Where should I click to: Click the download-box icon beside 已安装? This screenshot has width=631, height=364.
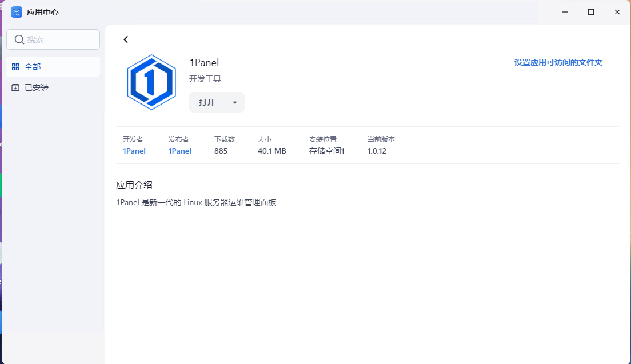(15, 87)
